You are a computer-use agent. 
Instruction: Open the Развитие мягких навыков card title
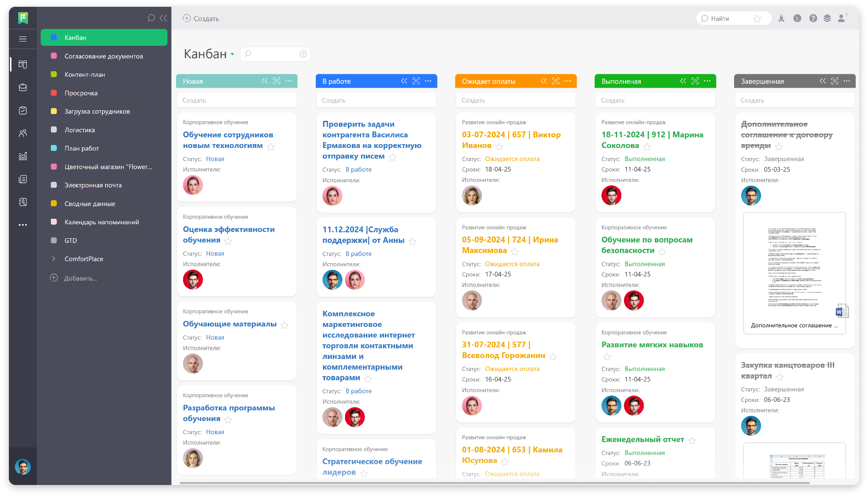[x=652, y=345]
